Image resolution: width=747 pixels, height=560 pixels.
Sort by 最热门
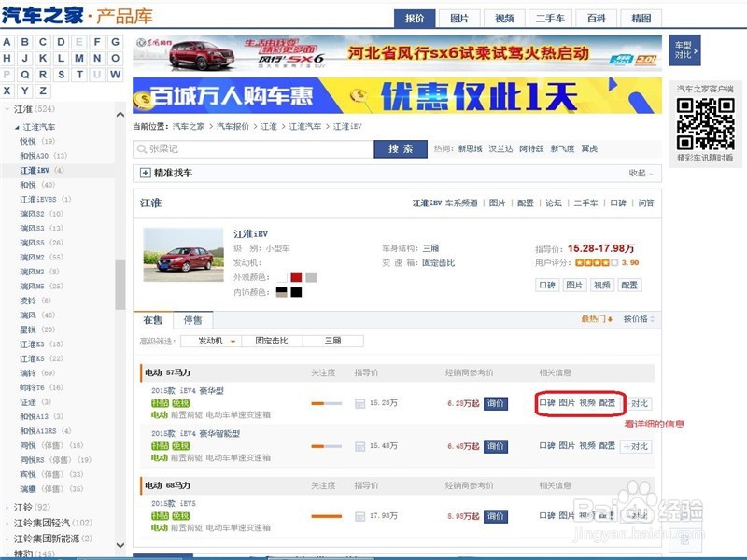click(597, 319)
